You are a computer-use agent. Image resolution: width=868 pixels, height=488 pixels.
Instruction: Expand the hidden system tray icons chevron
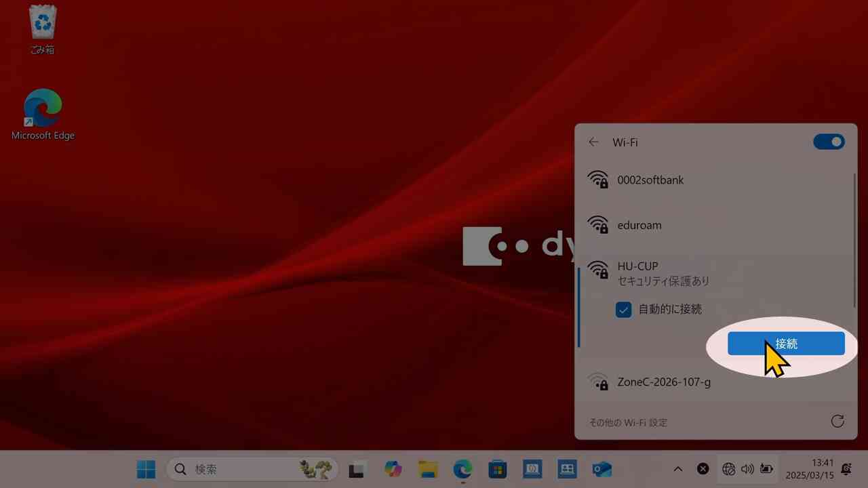[x=677, y=469]
